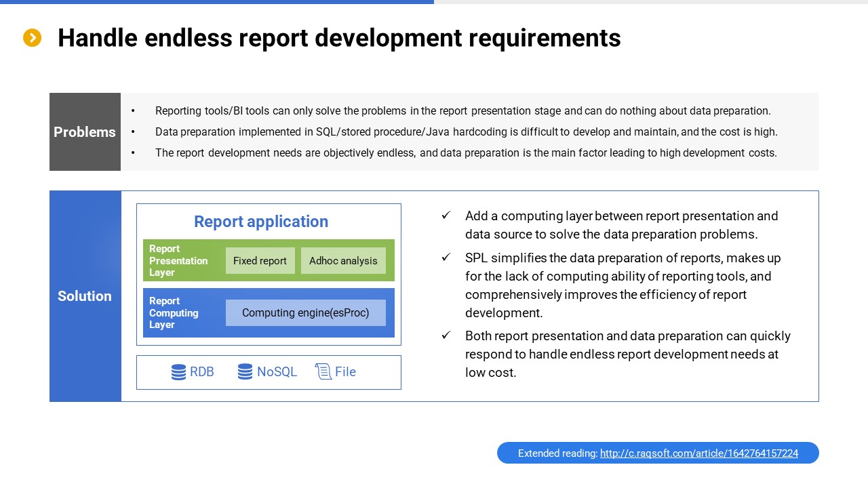Click the Report Computing Layer label
Image resolution: width=868 pixels, height=488 pixels.
[174, 313]
